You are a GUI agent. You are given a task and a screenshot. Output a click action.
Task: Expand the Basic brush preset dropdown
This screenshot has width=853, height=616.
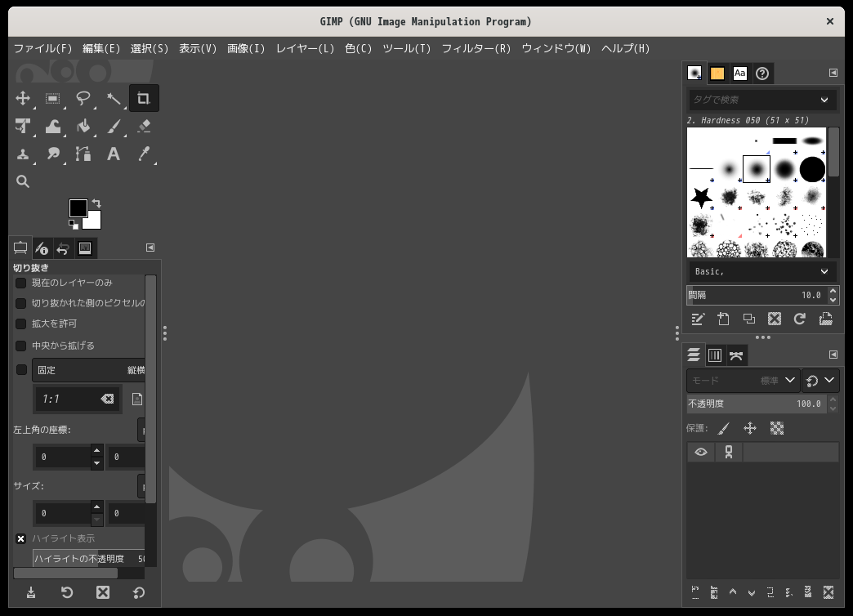pyautogui.click(x=824, y=271)
